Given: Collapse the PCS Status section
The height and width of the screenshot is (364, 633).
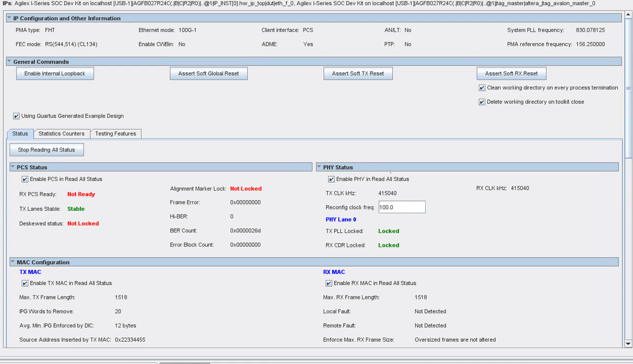Looking at the screenshot, I should tap(13, 167).
